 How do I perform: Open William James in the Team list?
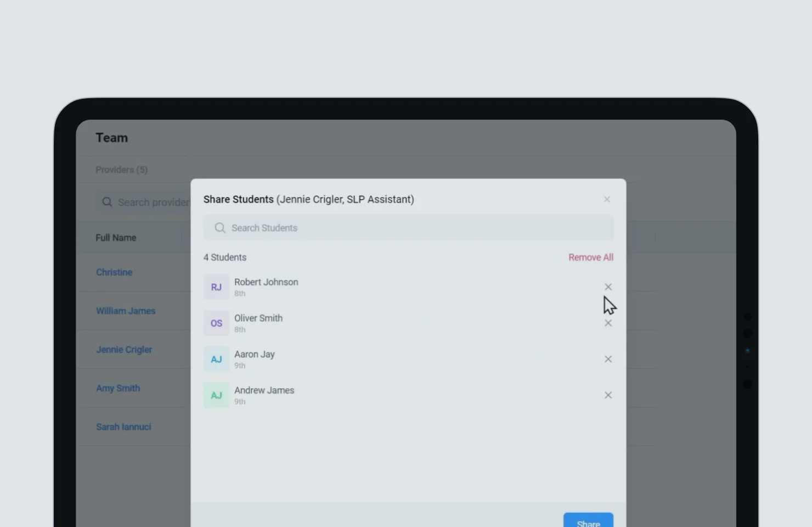point(126,311)
